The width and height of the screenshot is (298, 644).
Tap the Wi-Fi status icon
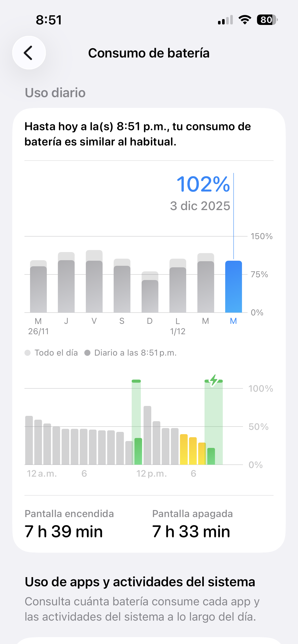245,20
